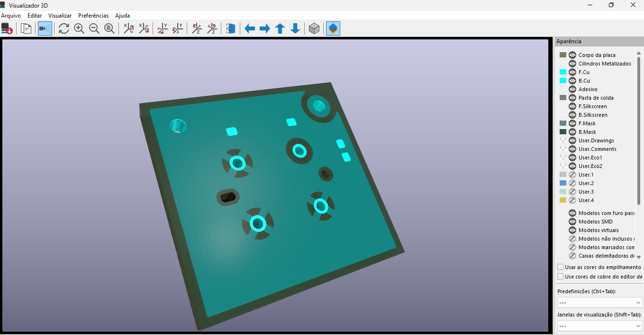Screen dimensions: 644x335
Task: Show the User.1 layer
Action: coord(572,175)
